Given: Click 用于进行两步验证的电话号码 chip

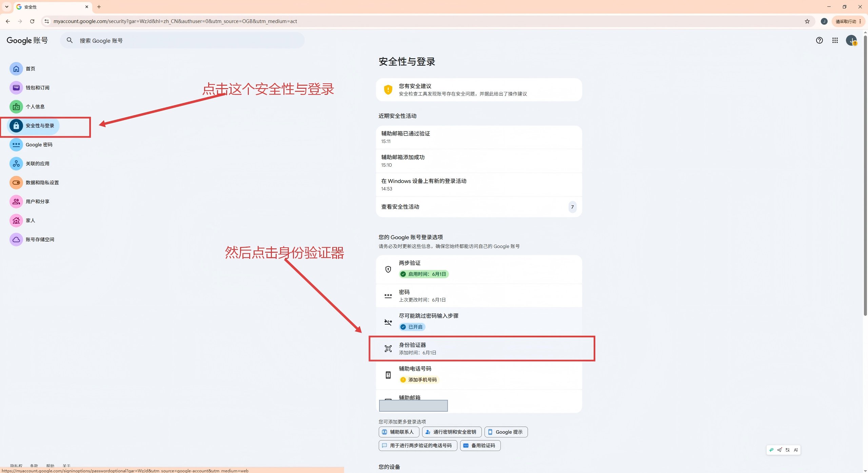Looking at the screenshot, I should coord(418,446).
